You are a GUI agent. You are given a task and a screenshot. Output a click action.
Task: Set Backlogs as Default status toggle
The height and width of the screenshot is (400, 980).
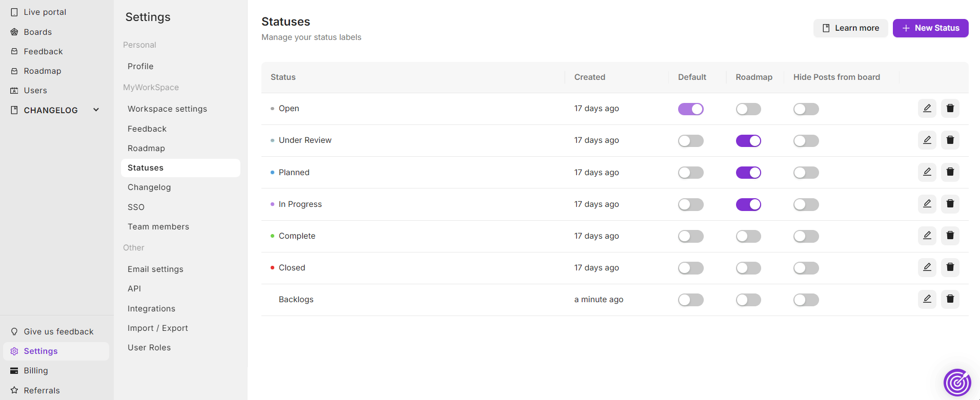pos(691,300)
